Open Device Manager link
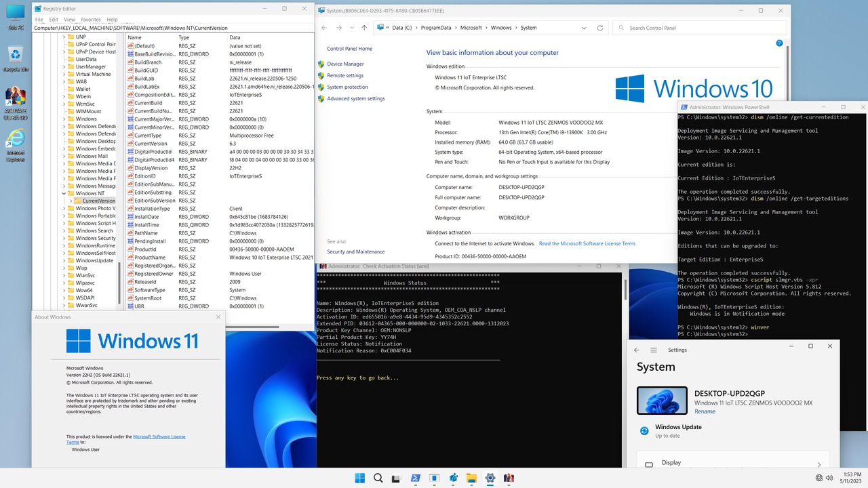Screen dimensions: 868x488 345,64
